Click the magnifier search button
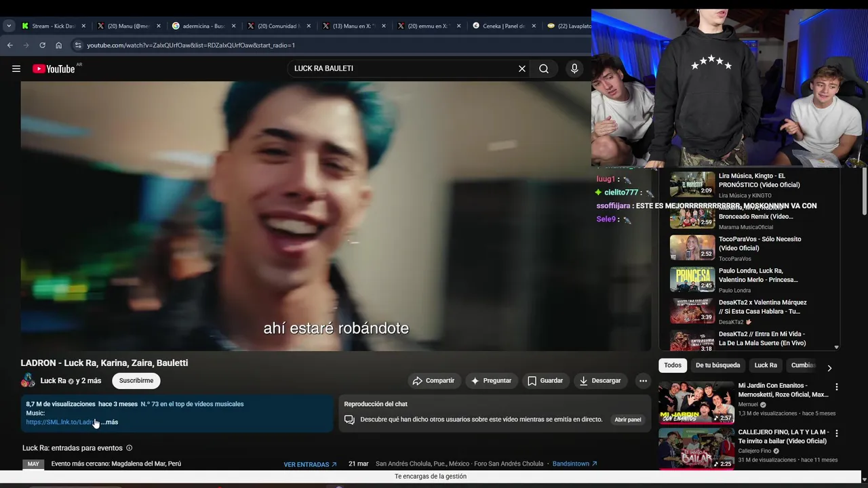Screen dimensions: 868x488 pyautogui.click(x=544, y=68)
